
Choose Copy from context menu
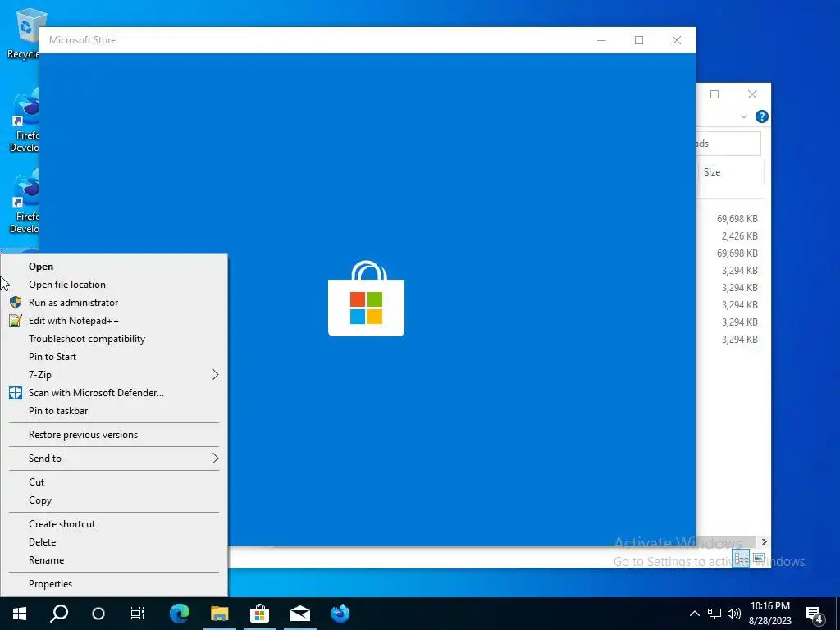40,500
